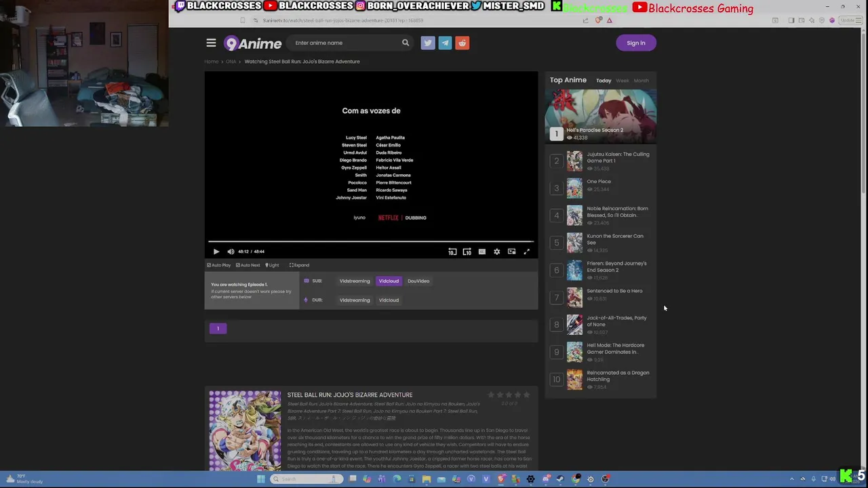This screenshot has width=868, height=488.
Task: Open the hamburger menu beside 9Anime logo
Action: pyautogui.click(x=211, y=43)
